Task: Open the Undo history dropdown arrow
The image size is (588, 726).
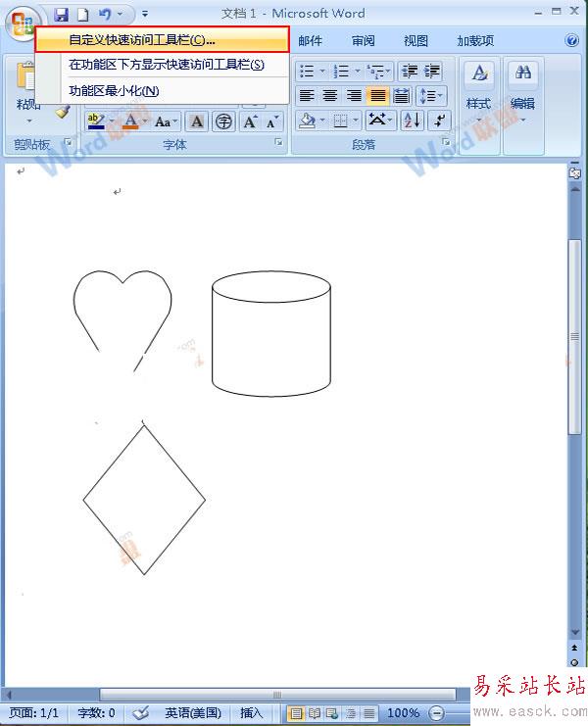Action: [120, 15]
